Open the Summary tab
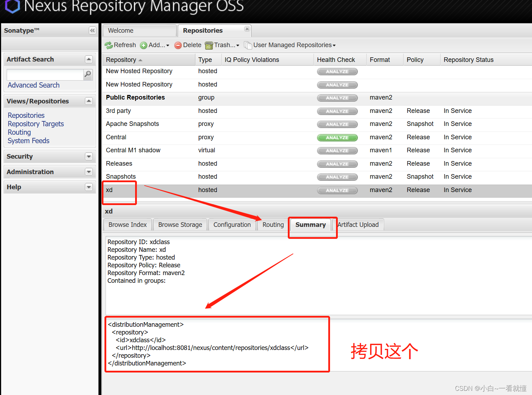 (x=311, y=225)
